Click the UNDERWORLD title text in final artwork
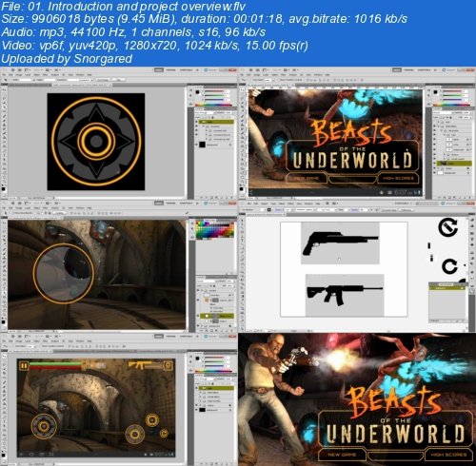This screenshot has width=476, height=466. [395, 434]
